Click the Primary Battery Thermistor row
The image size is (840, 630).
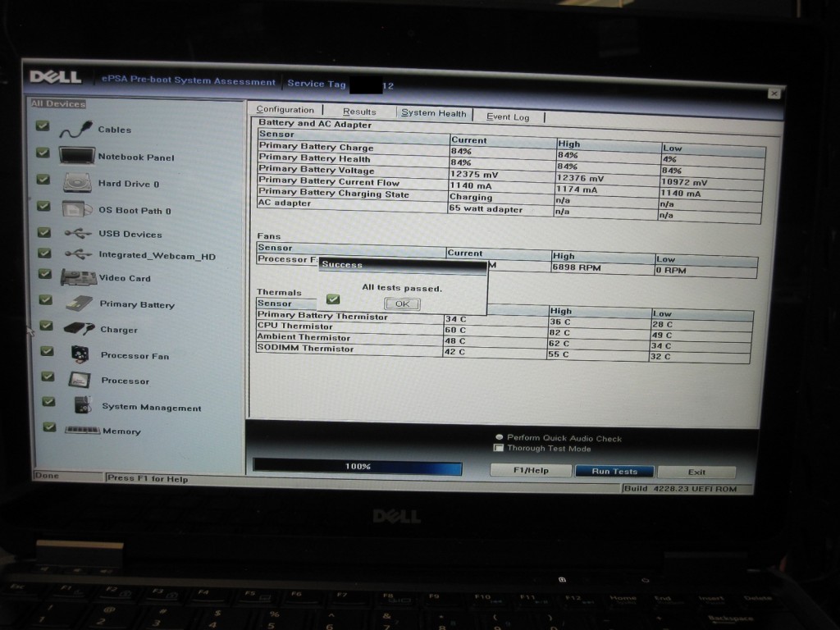tap(505, 320)
